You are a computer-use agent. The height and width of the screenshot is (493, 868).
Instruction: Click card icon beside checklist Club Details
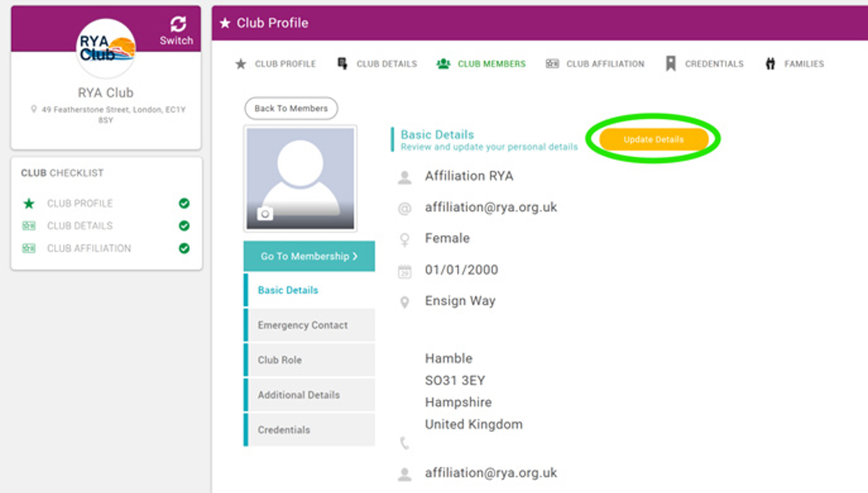[x=29, y=226]
